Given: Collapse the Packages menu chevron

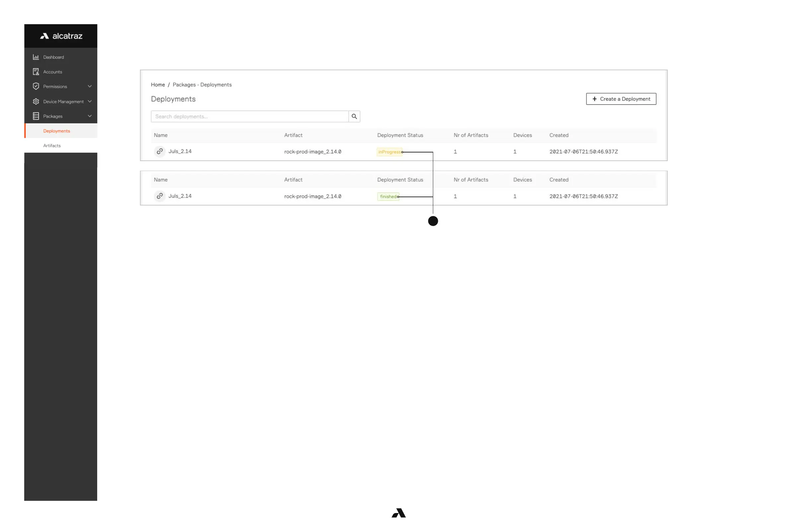Looking at the screenshot, I should tap(90, 116).
